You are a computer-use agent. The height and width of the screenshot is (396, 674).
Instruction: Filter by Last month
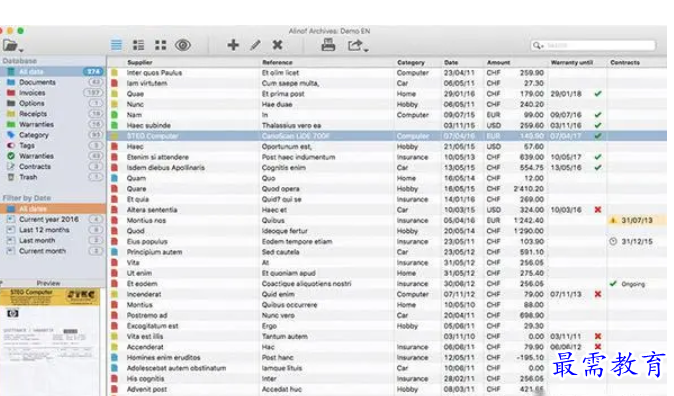point(52,240)
